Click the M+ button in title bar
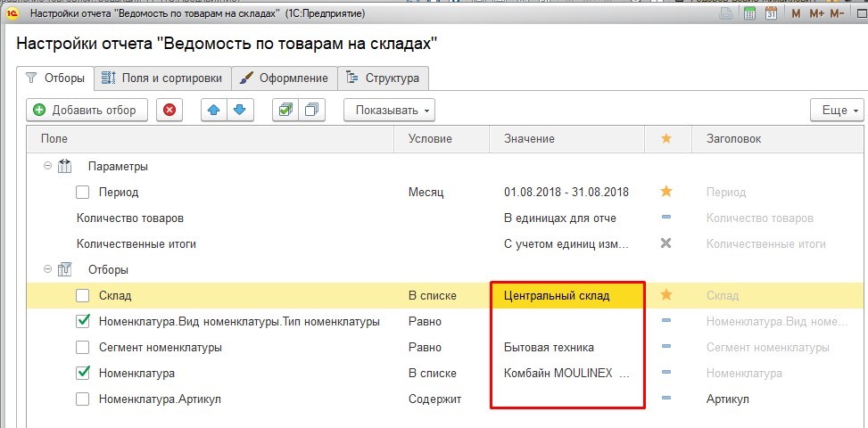The image size is (868, 428). click(815, 13)
